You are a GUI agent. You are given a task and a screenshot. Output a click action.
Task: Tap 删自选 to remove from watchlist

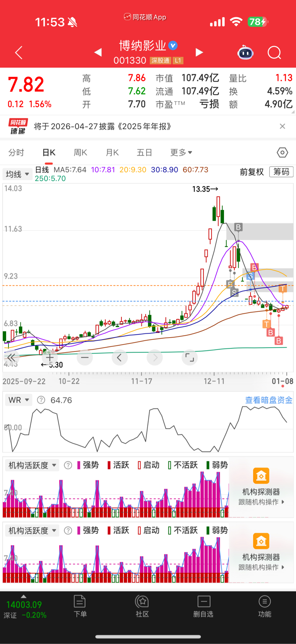coord(203,606)
